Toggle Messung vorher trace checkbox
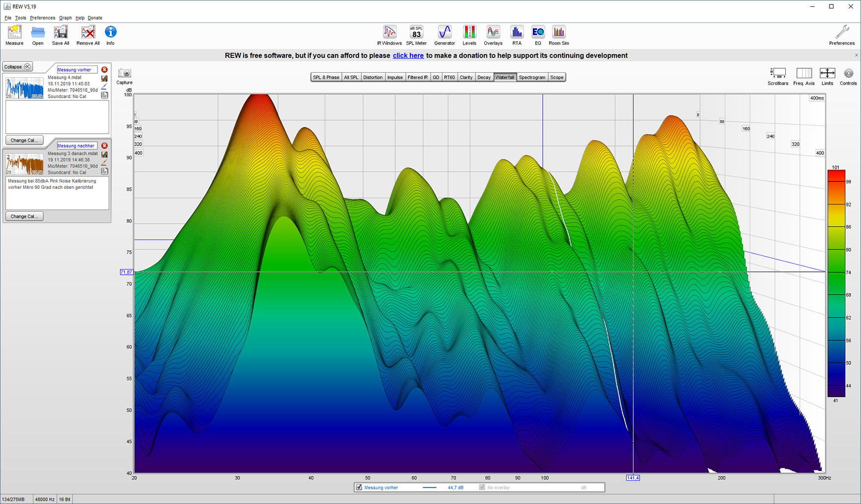The image size is (861, 504). (x=359, y=487)
